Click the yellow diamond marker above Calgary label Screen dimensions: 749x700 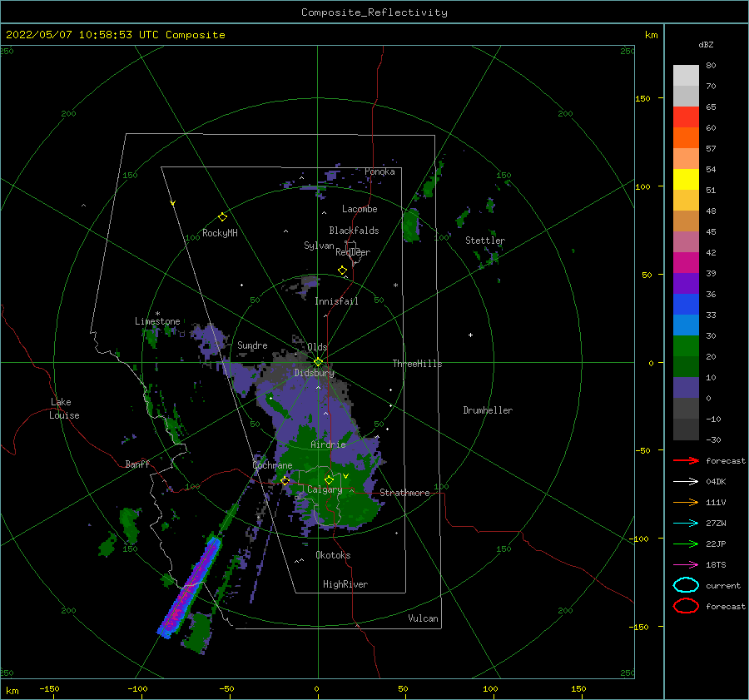coord(329,479)
